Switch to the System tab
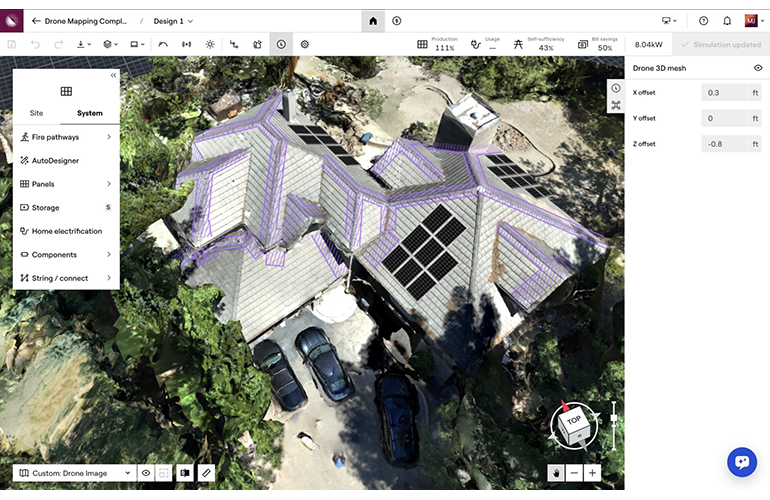The height and width of the screenshot is (500, 770). point(90,113)
